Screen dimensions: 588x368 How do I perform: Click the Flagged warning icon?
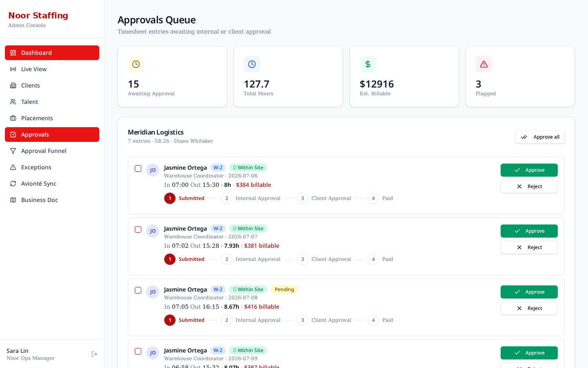484,64
